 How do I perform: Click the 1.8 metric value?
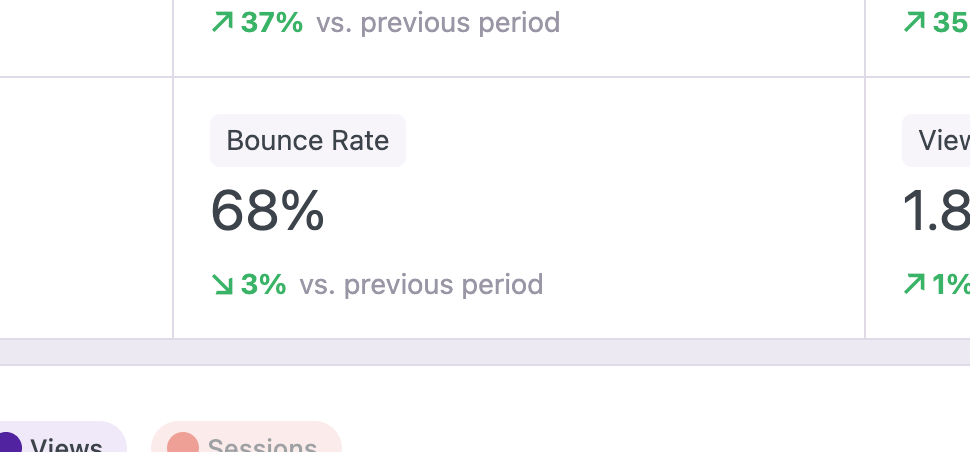coord(936,212)
